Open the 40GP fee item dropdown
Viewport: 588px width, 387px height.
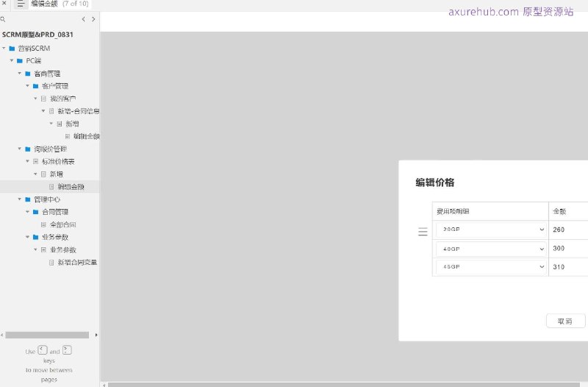490,249
